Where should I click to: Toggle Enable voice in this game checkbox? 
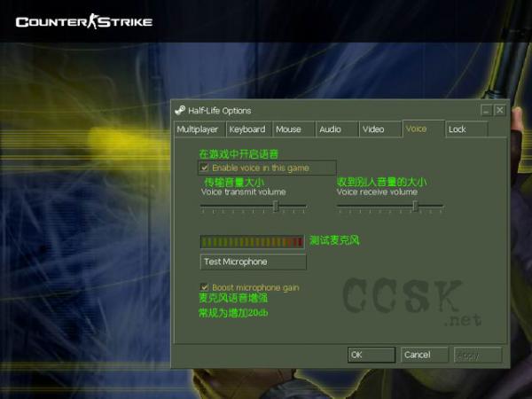click(x=205, y=168)
